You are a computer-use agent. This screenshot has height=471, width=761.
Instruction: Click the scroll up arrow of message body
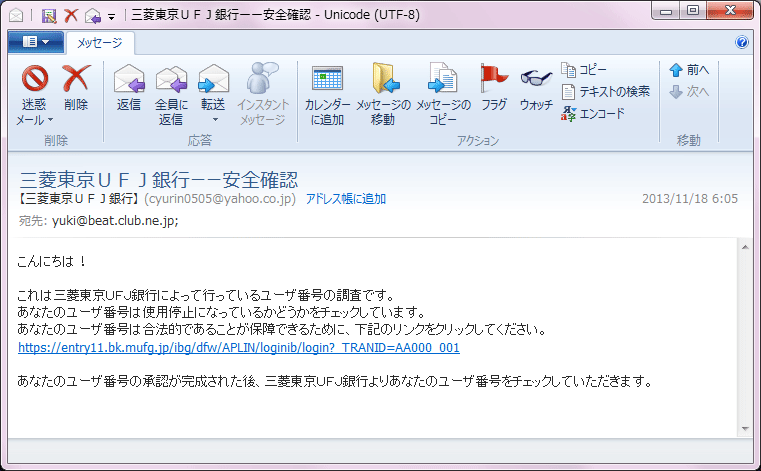pyautogui.click(x=745, y=248)
